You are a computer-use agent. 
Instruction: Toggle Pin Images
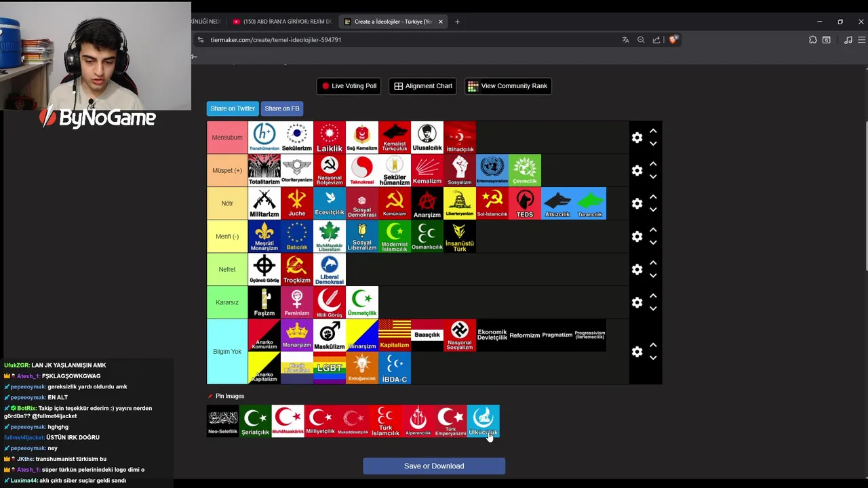coord(226,396)
